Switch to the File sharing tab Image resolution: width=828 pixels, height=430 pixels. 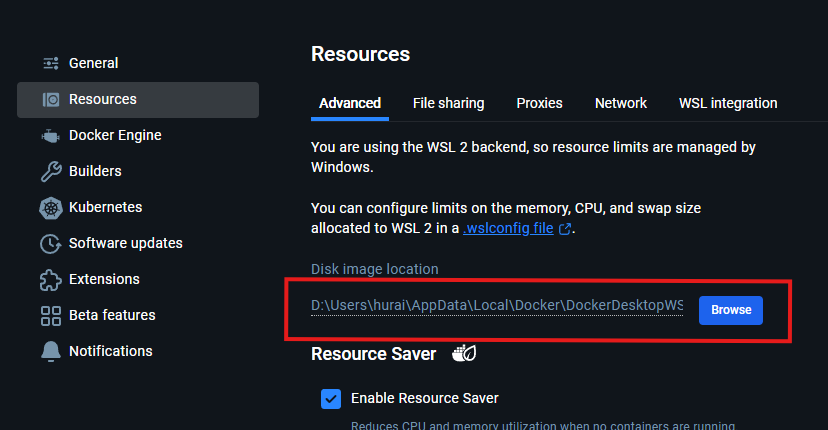tap(448, 104)
